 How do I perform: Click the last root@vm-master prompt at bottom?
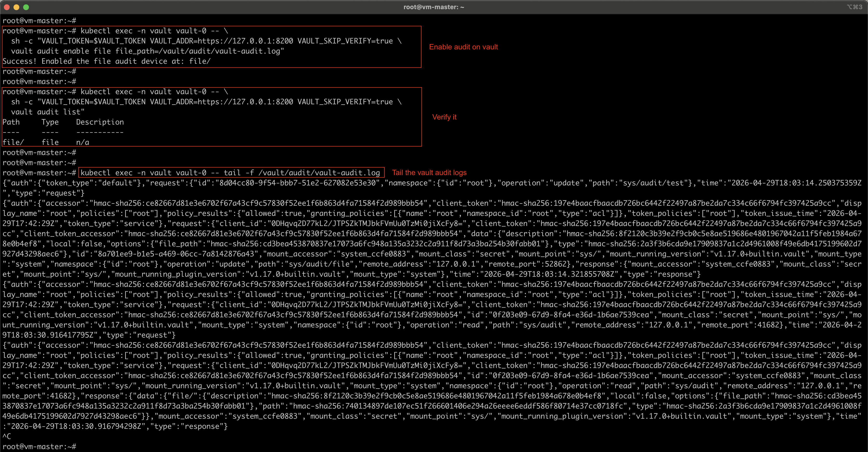[39, 446]
